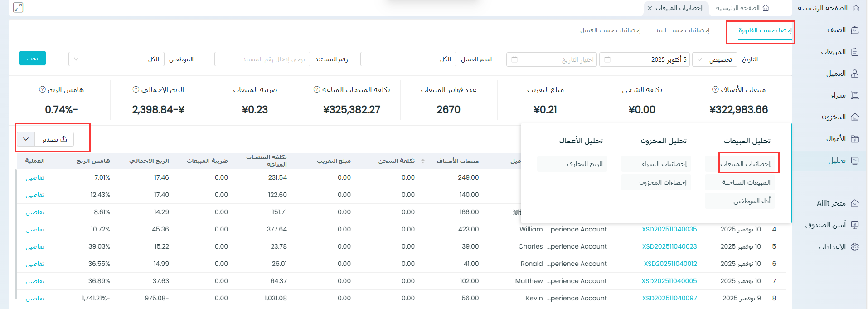Click the fullscreen expand icon
Screen dimensions: 868x309
pos(18,8)
